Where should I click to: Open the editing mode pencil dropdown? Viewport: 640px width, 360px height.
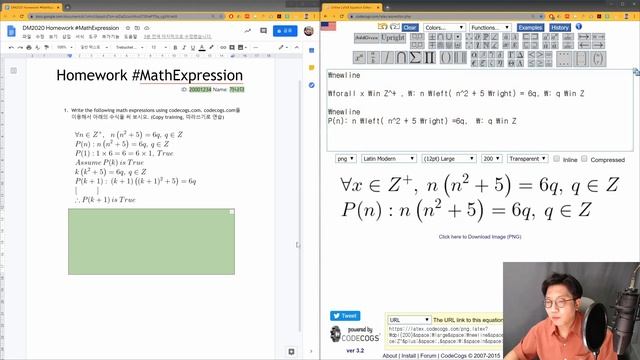(x=283, y=47)
